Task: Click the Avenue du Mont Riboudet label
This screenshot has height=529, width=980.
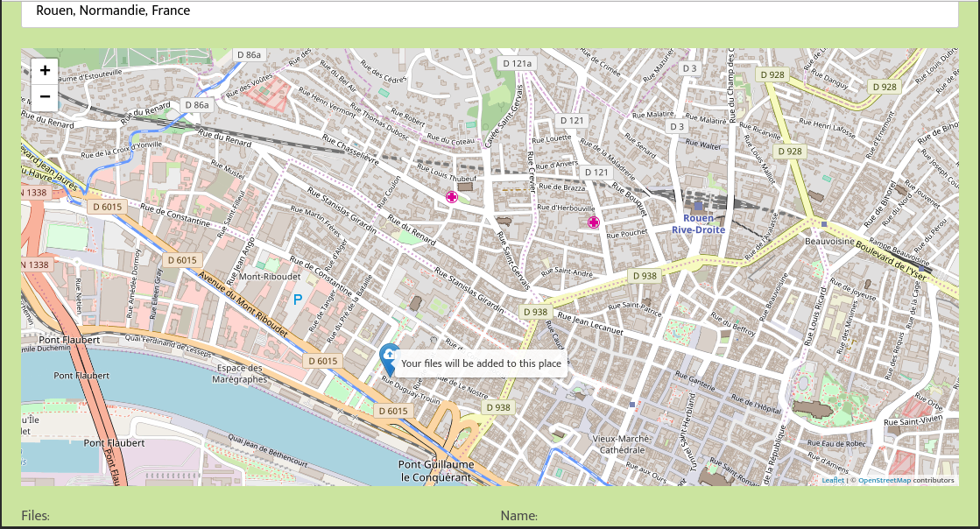Action: click(243, 304)
